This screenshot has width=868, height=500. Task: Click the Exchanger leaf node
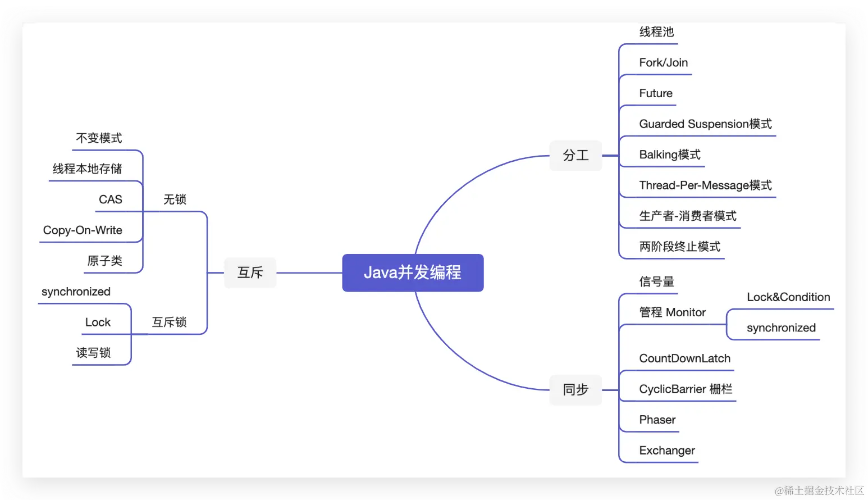click(667, 451)
